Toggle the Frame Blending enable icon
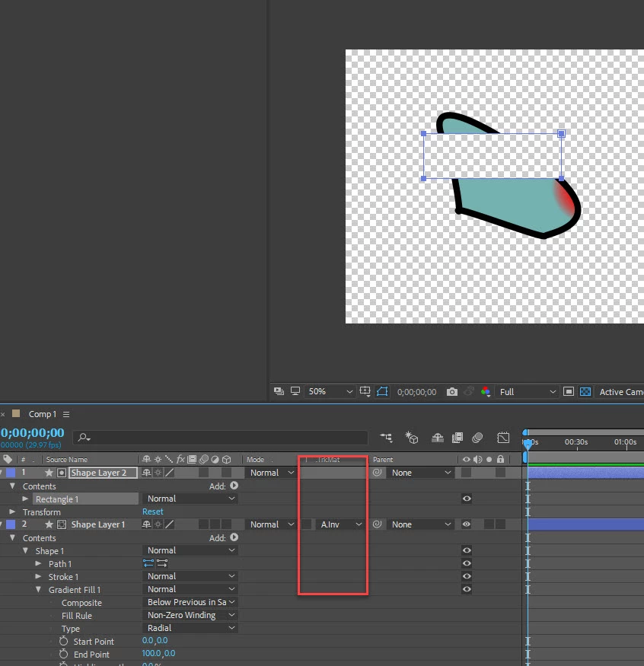The height and width of the screenshot is (666, 644). pos(457,438)
